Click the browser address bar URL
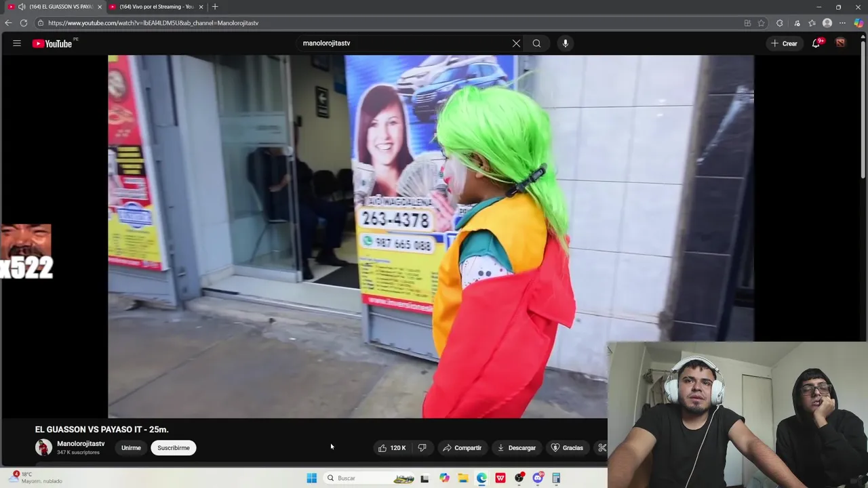 (x=153, y=23)
